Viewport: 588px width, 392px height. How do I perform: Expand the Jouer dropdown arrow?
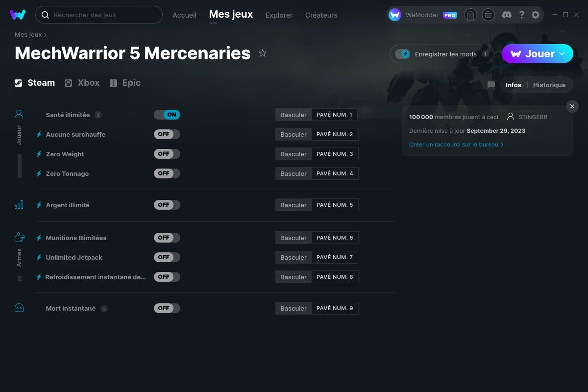point(562,53)
